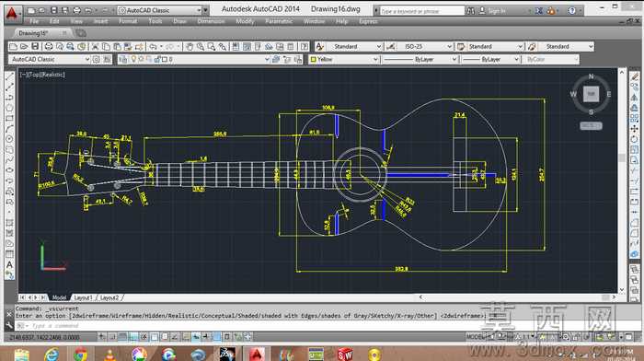
Task: Open the Yellow color control dropdown
Action: click(x=375, y=60)
